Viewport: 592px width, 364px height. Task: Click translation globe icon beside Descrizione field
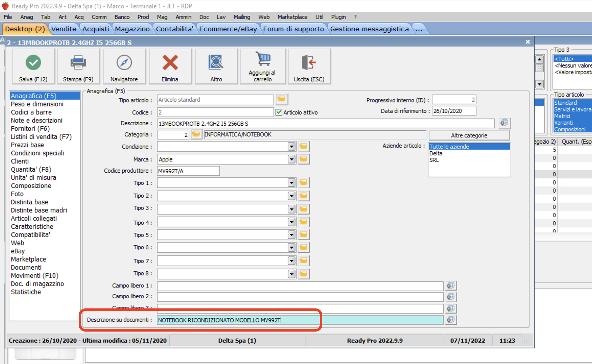coord(504,123)
